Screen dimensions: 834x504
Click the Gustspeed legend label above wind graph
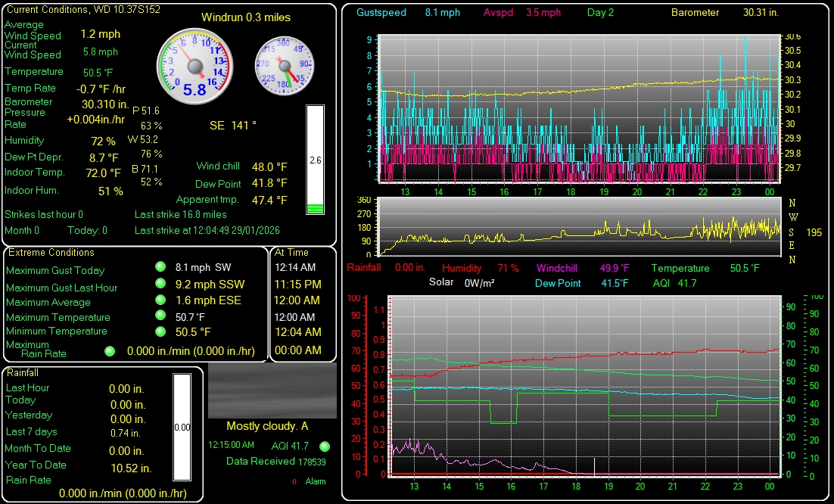coord(381,13)
